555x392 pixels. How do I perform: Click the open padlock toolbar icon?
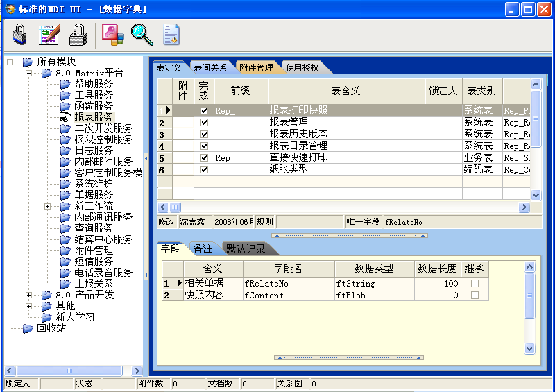tap(78, 34)
